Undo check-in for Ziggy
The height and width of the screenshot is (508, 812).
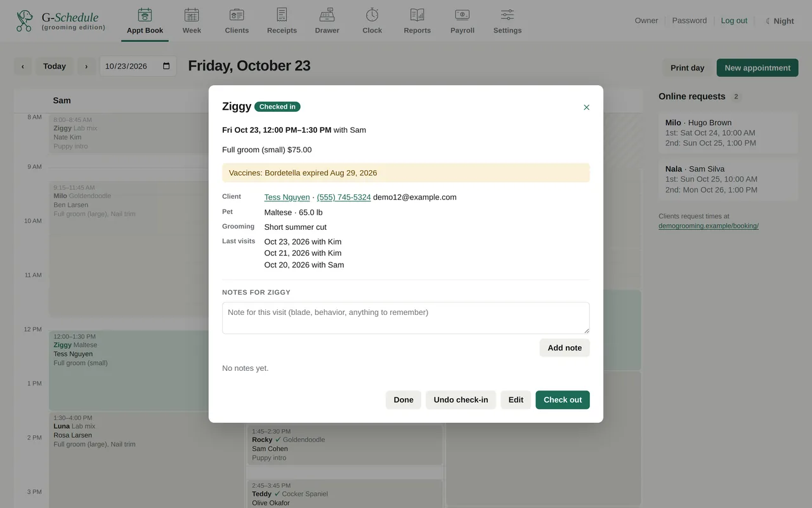pos(461,400)
